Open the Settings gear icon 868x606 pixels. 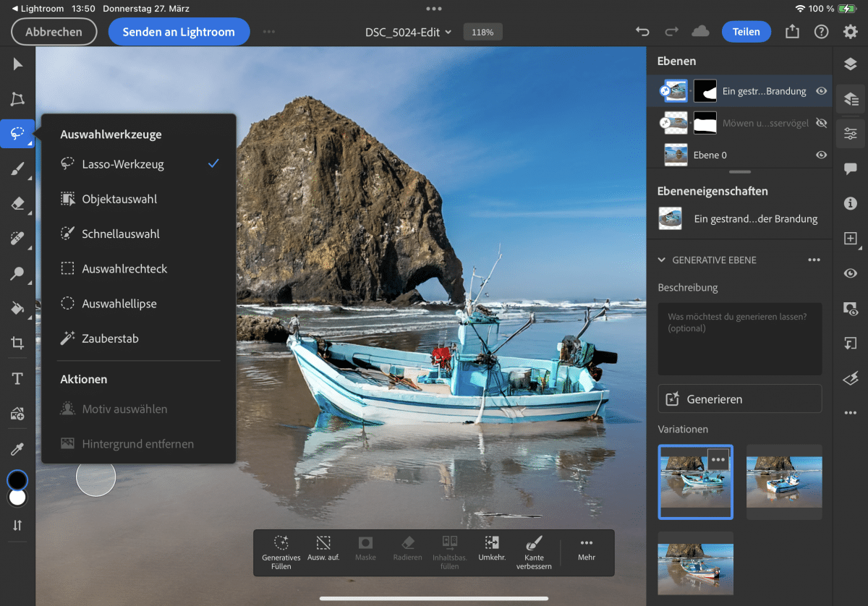pyautogui.click(x=850, y=32)
